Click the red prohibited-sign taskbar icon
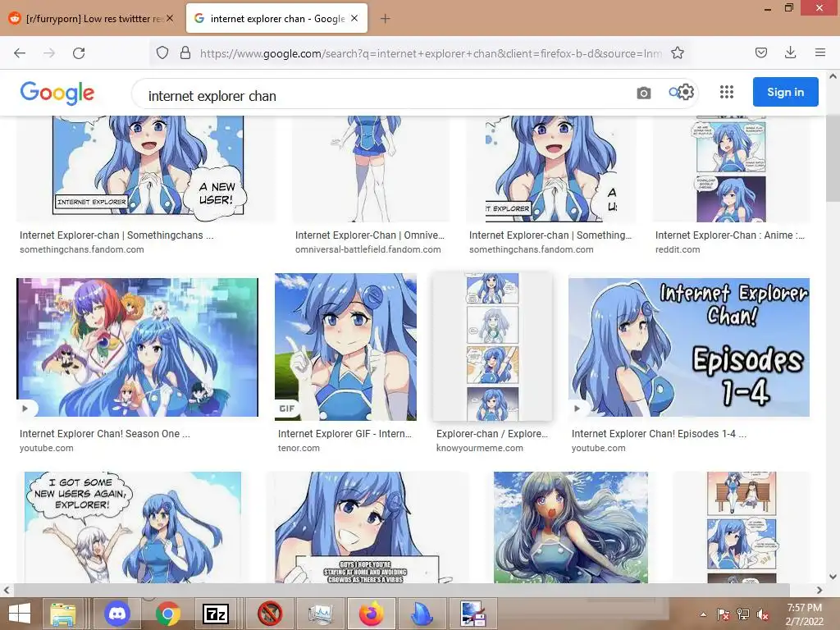 pyautogui.click(x=270, y=614)
